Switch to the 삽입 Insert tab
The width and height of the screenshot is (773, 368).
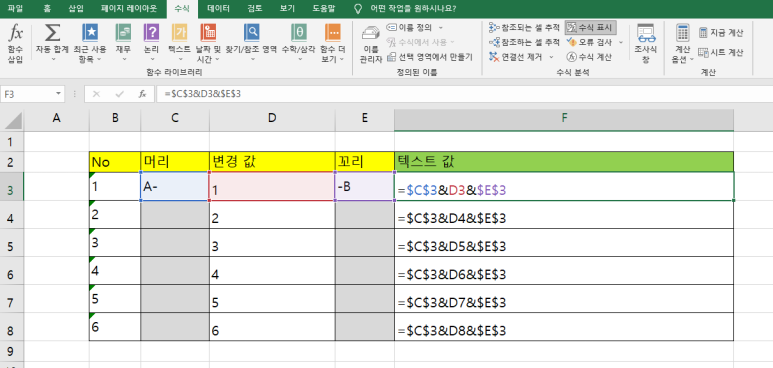pyautogui.click(x=76, y=8)
